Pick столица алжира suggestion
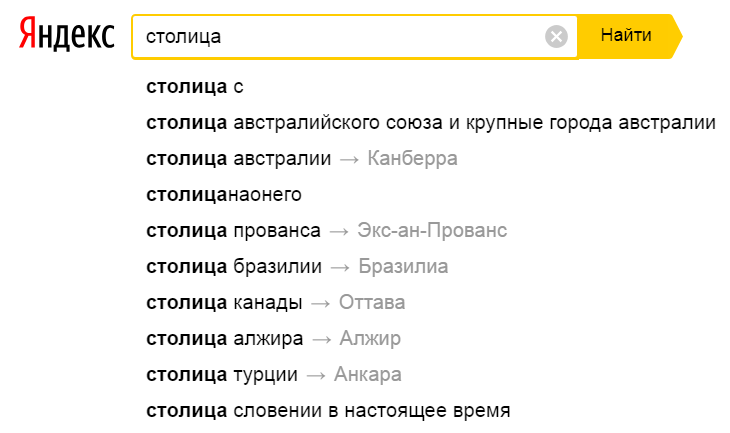Viewport: 730px width, 433px height. click(224, 338)
